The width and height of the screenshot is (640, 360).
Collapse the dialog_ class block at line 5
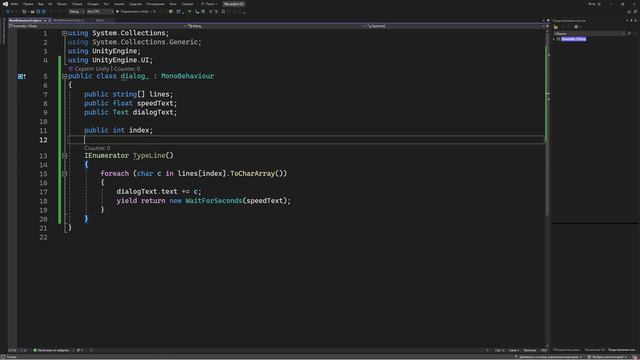(x=64, y=76)
